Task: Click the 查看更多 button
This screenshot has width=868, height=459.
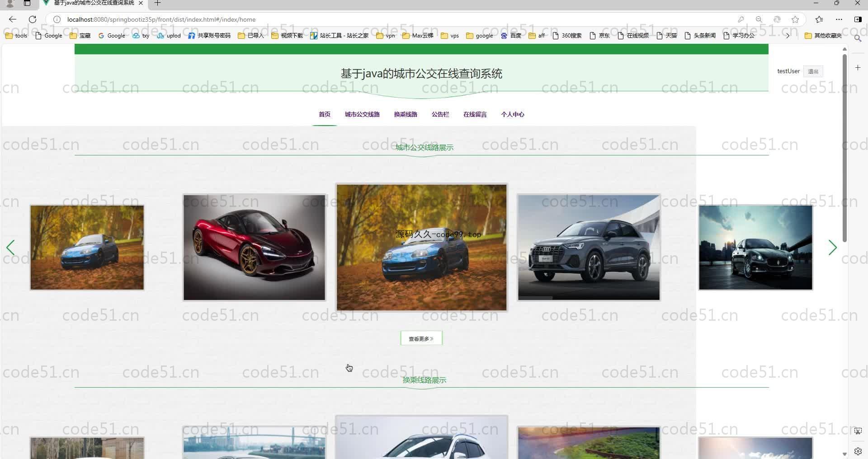Action: click(x=421, y=338)
